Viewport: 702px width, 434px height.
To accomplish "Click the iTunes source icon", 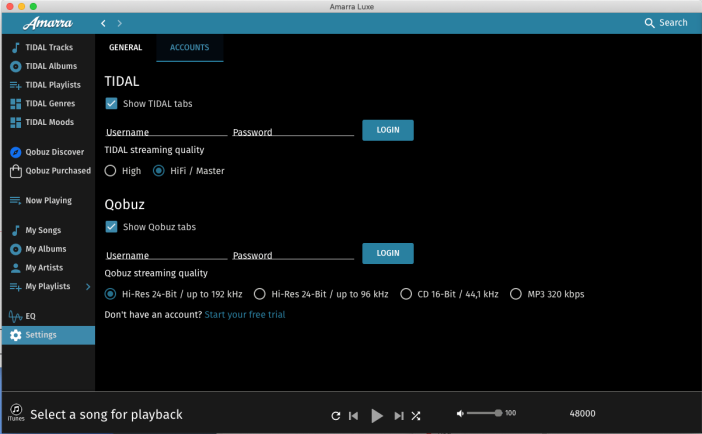I will click(17, 411).
